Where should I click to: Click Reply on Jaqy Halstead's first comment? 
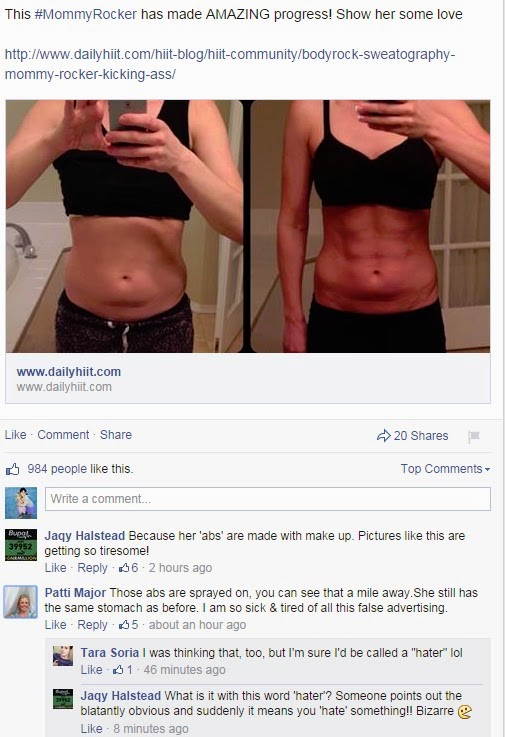click(92, 568)
